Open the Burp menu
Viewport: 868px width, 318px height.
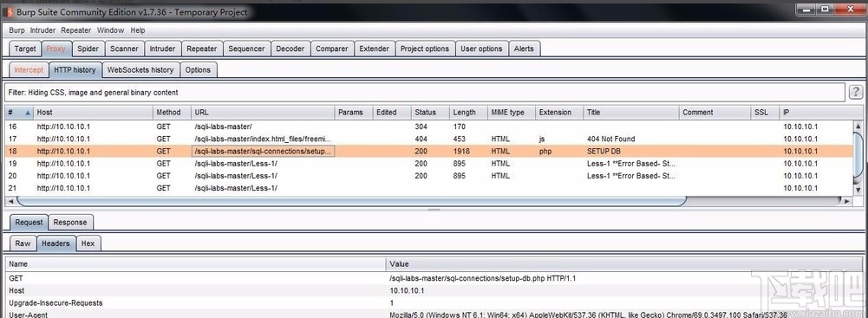pyautogui.click(x=16, y=30)
